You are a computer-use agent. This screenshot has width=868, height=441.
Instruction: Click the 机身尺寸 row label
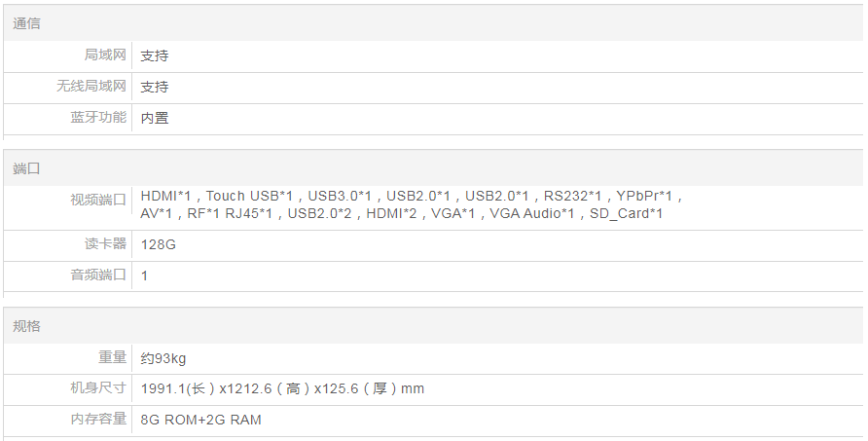coord(98,388)
